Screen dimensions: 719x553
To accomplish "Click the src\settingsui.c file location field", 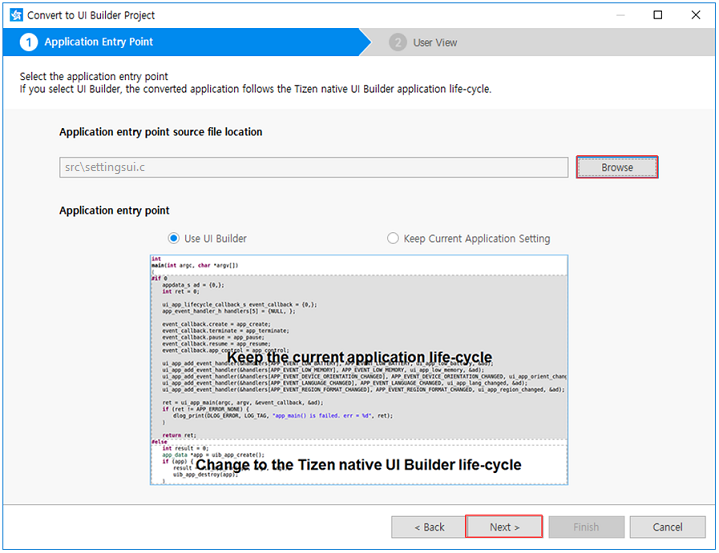I will [x=312, y=167].
